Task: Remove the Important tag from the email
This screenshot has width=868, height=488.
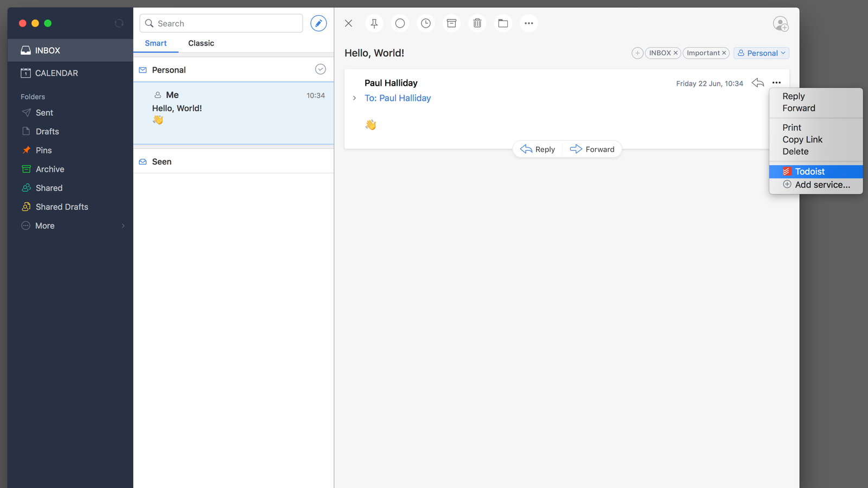Action: (x=724, y=53)
